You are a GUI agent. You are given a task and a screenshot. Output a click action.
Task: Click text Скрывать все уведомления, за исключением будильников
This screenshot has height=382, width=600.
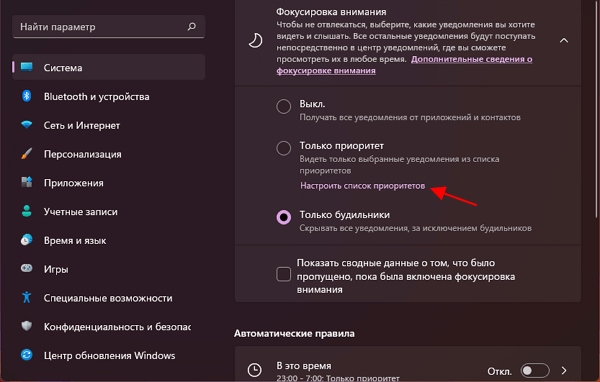coord(416,228)
